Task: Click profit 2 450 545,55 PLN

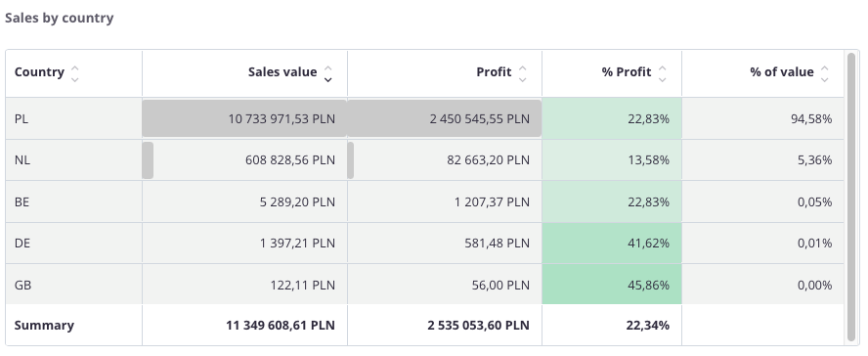Action: [x=479, y=118]
